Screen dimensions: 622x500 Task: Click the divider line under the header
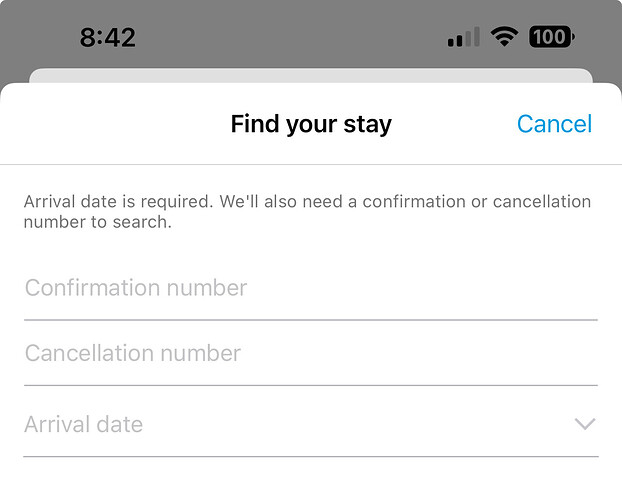coord(311,164)
